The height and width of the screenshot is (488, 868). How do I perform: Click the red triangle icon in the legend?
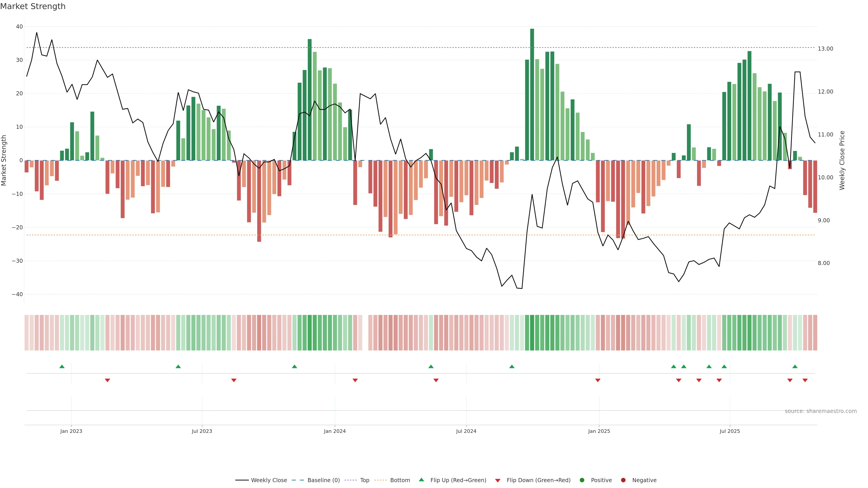point(498,480)
